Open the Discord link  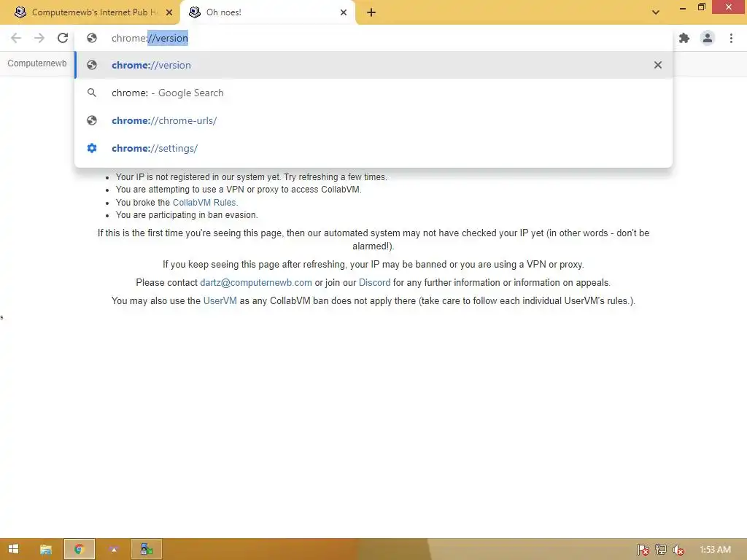click(x=374, y=282)
